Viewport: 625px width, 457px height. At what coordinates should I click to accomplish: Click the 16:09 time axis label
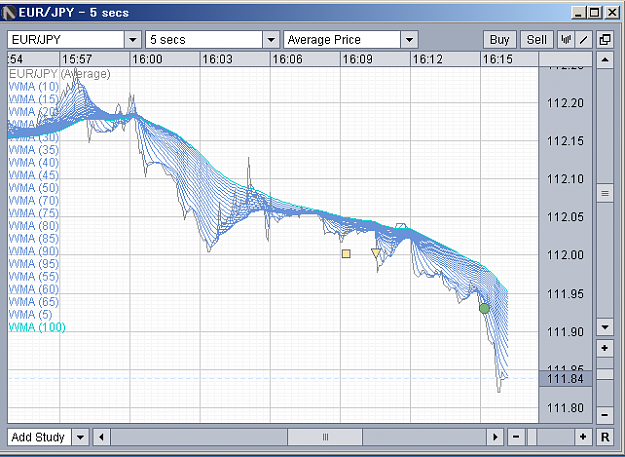[x=358, y=59]
